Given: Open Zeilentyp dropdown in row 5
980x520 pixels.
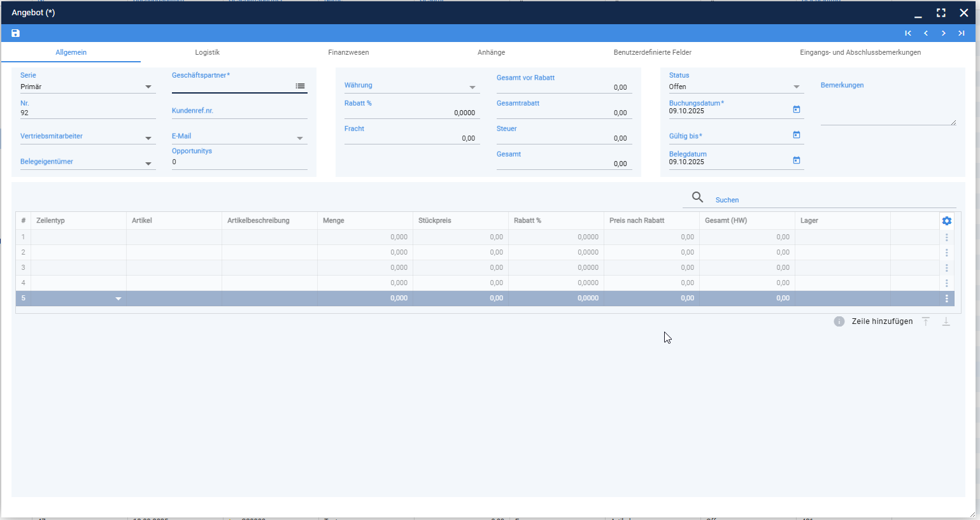Looking at the screenshot, I should tap(118, 299).
